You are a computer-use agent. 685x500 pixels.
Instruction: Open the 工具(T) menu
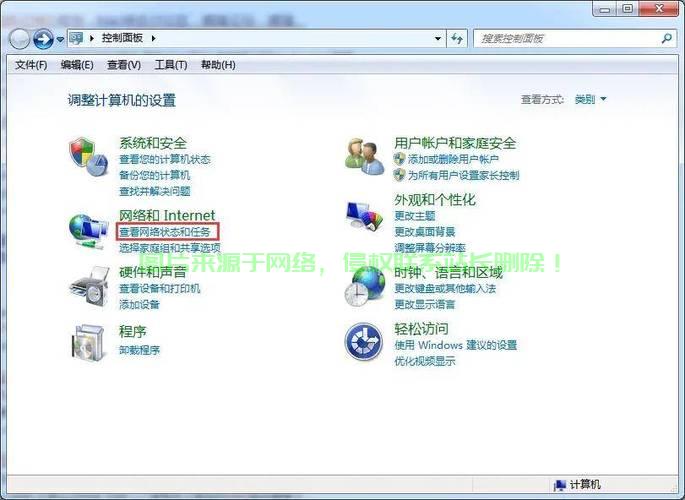pos(171,65)
